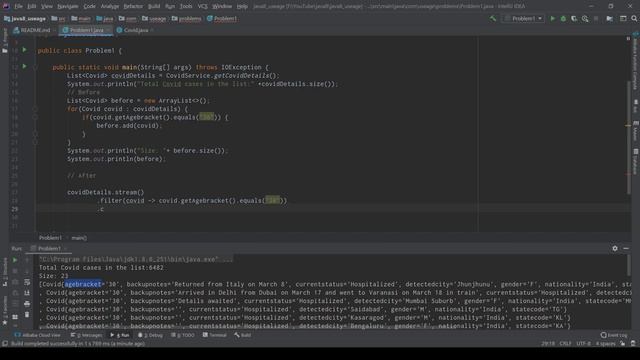
Task: Collapse the main method fold marker
Action: [x=35, y=67]
